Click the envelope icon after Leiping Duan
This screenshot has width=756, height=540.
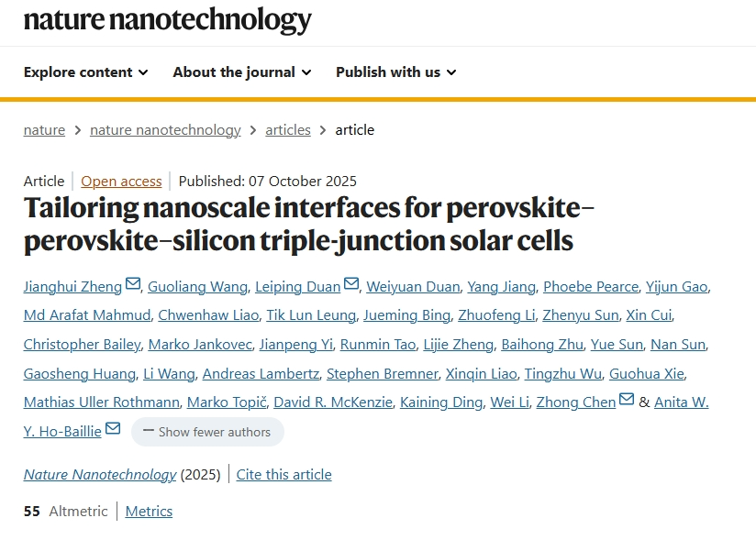[351, 285]
